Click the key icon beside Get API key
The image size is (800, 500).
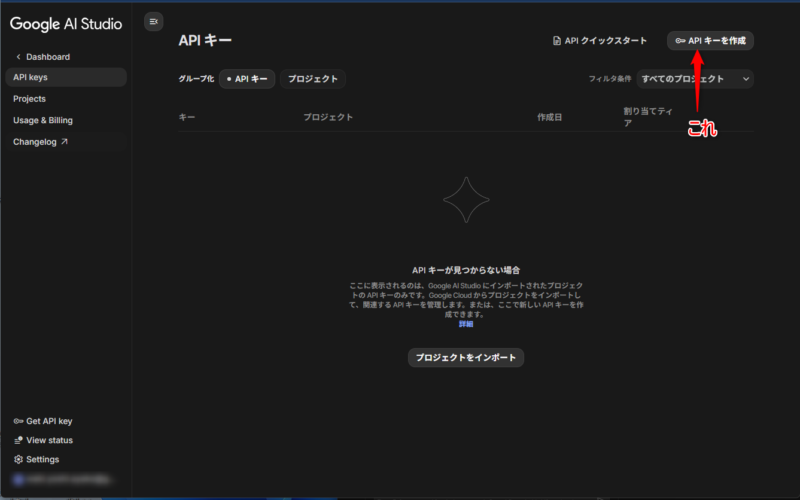click(x=18, y=421)
